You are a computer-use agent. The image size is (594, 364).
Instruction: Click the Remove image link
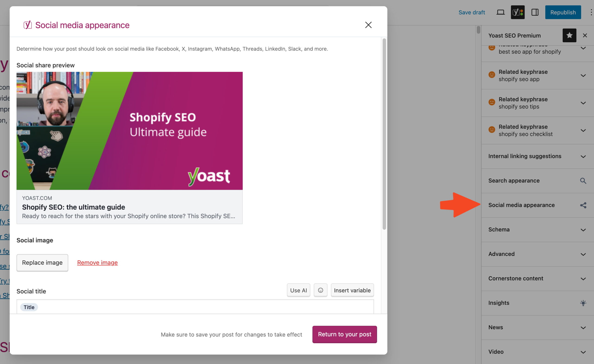(97, 263)
